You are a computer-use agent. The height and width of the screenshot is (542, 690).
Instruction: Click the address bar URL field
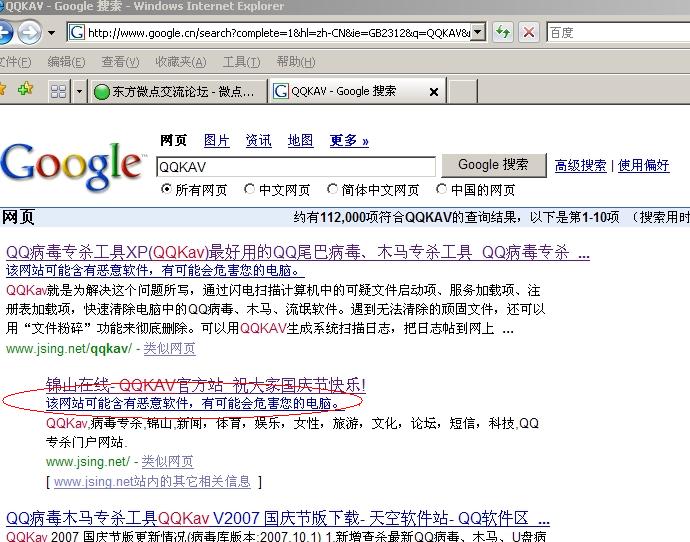pos(279,33)
